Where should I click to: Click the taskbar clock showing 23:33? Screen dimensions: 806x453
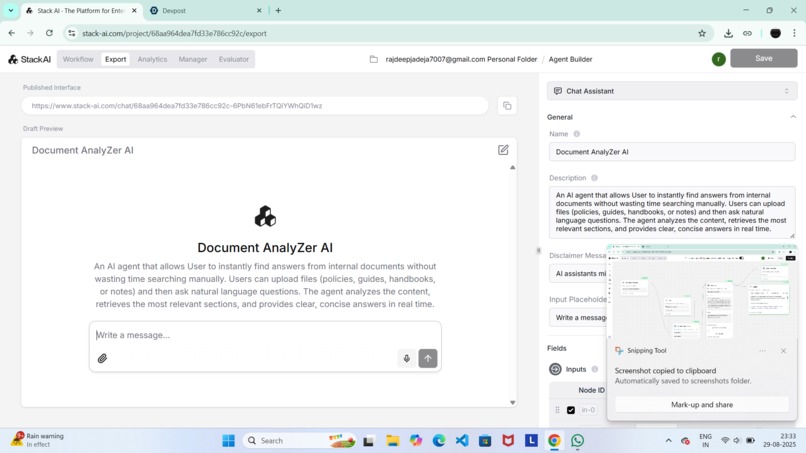780,440
